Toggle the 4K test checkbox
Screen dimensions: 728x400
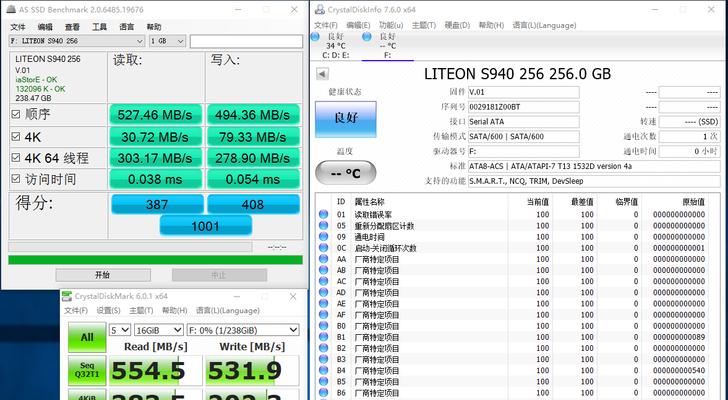(x=16, y=136)
